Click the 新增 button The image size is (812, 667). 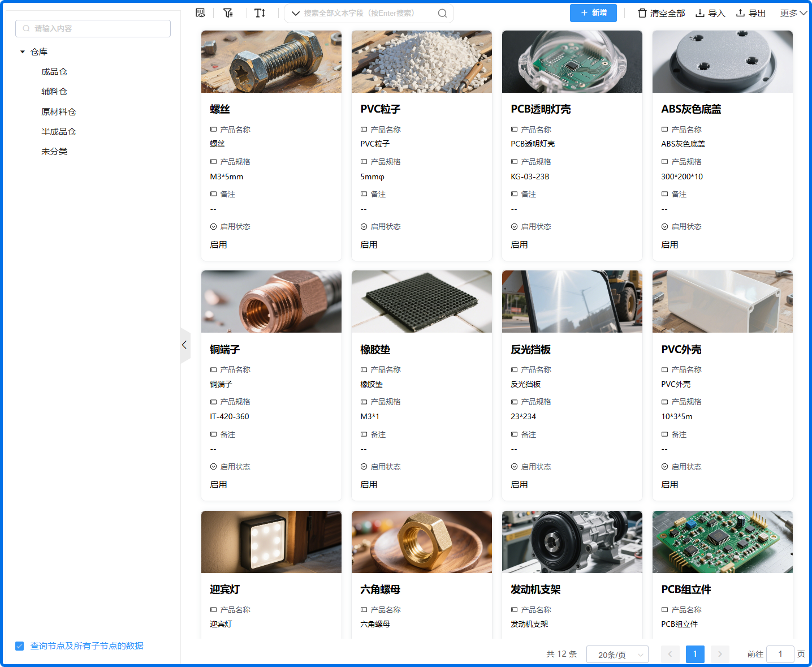(x=593, y=13)
